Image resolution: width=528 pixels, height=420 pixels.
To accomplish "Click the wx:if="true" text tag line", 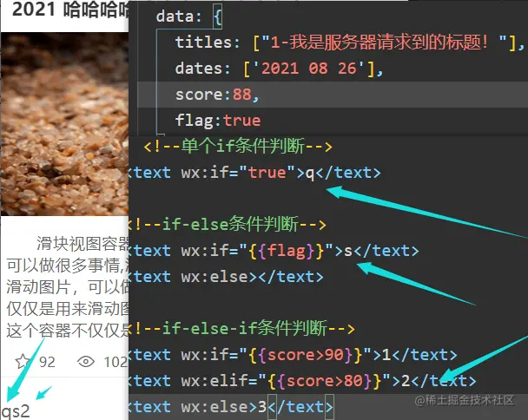I will coord(255,173).
